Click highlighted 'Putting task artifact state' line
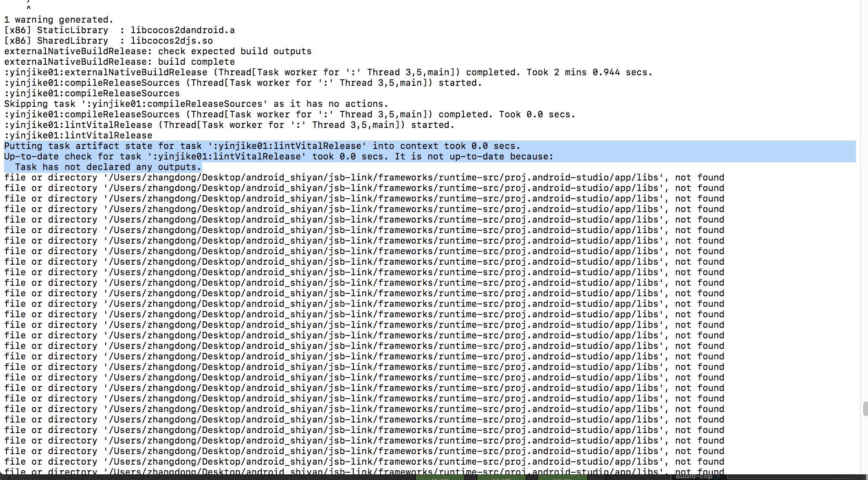Screen dimensions: 868x480 [x=262, y=146]
